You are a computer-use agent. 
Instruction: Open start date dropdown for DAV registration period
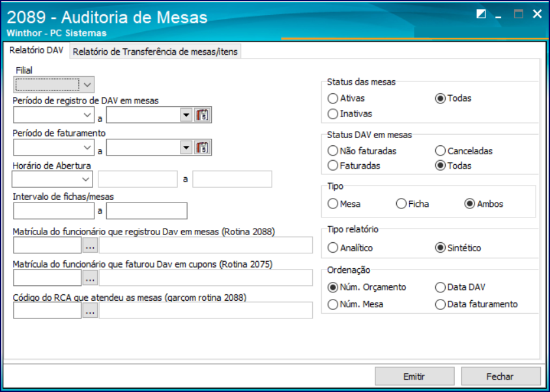coord(87,115)
